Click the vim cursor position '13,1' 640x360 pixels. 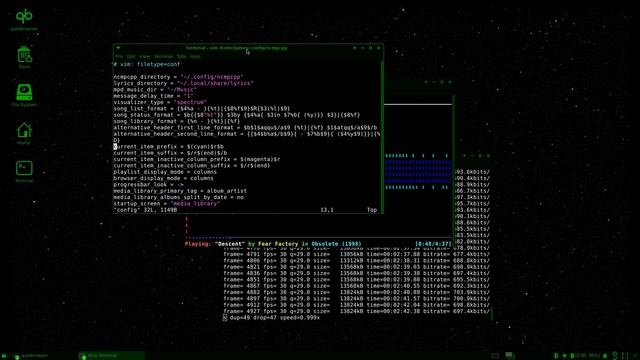(327, 210)
